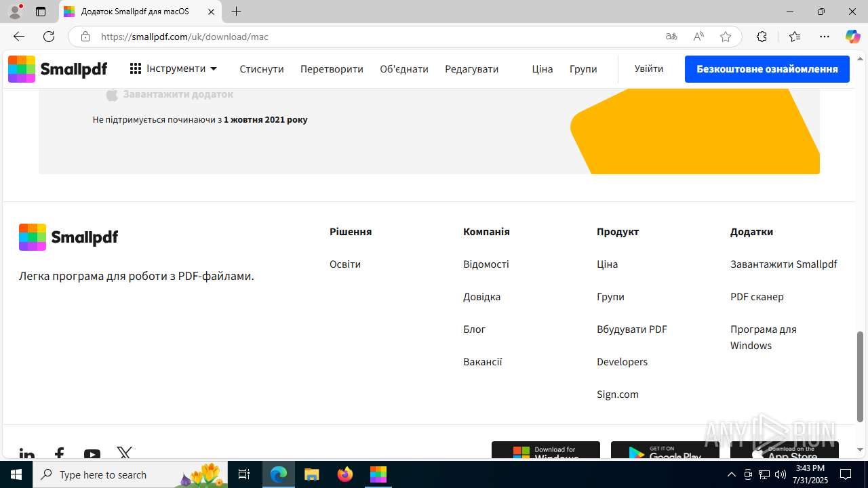Open the Довідка footer link

coord(482,297)
